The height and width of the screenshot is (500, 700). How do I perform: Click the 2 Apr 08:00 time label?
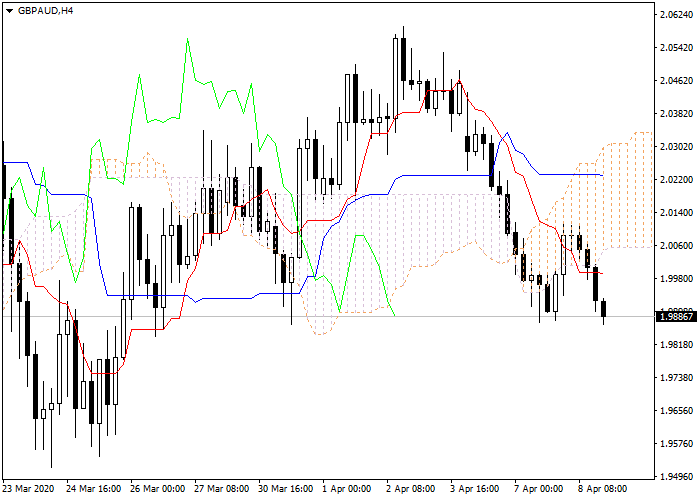click(x=411, y=489)
